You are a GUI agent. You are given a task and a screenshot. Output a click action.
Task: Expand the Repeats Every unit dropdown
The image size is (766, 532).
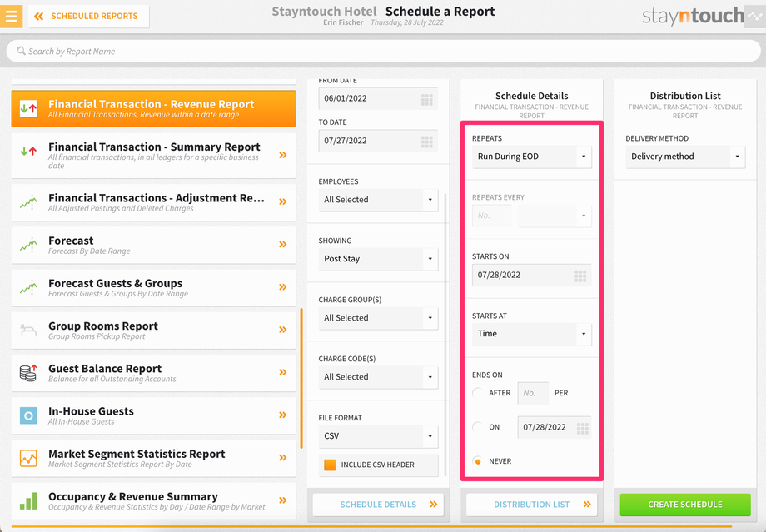555,216
